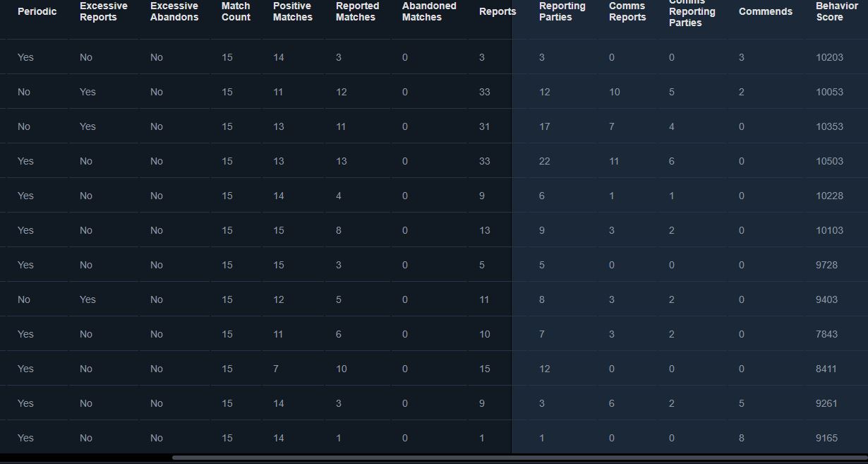Click Commends value 3 in 10203 row

tap(742, 57)
